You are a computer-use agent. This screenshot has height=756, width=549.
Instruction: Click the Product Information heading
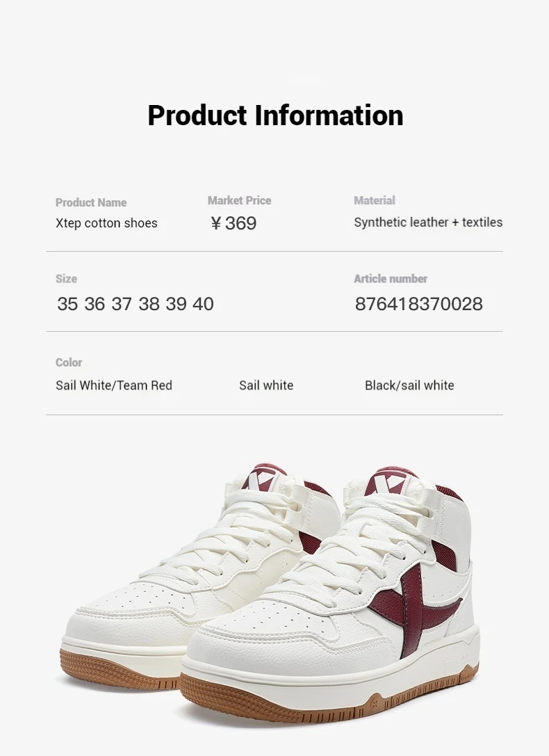[275, 115]
